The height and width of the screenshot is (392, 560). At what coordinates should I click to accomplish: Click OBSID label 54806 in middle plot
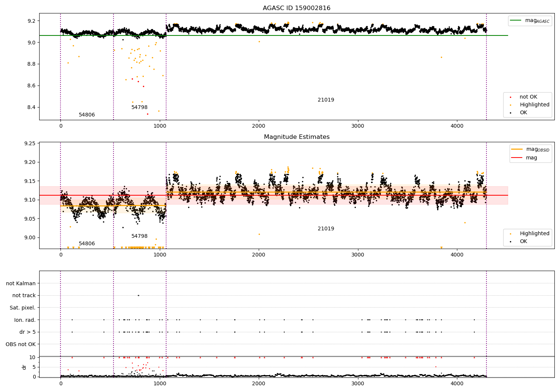coord(87,244)
